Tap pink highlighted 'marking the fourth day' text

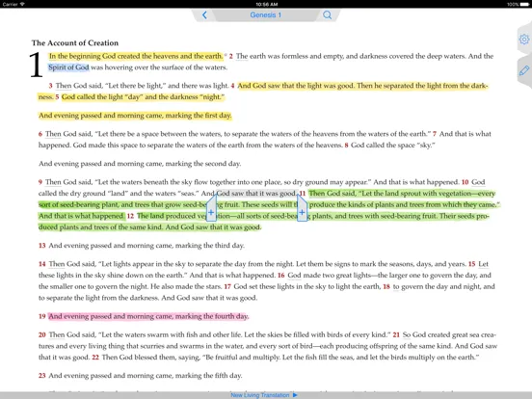coord(212,316)
